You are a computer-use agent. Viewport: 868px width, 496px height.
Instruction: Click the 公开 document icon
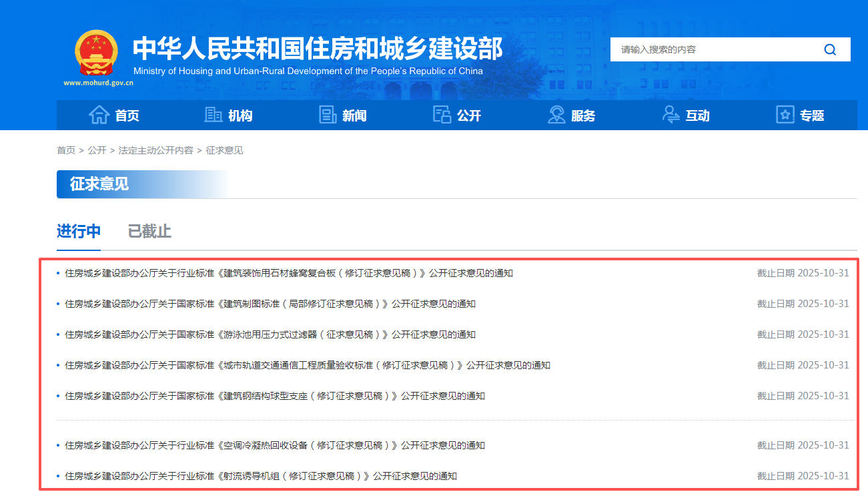pos(442,115)
